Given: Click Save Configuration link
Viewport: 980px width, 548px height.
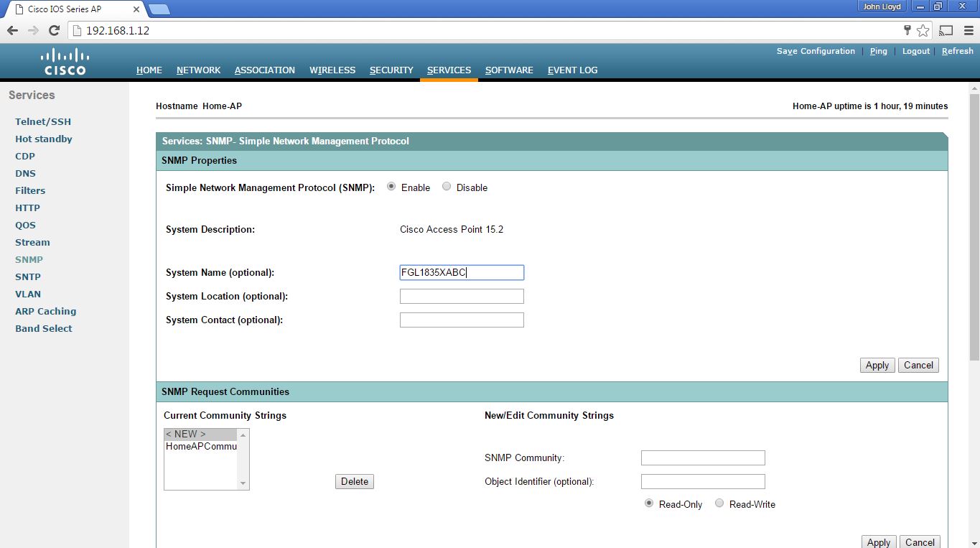Looking at the screenshot, I should click(816, 51).
